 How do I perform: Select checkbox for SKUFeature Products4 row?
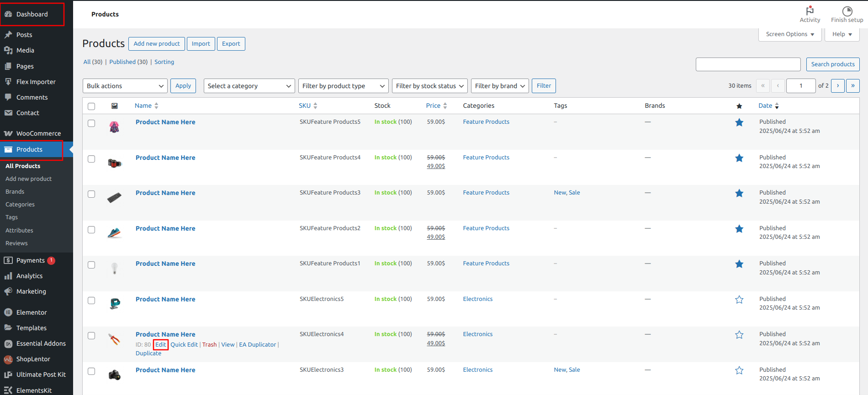click(x=91, y=159)
